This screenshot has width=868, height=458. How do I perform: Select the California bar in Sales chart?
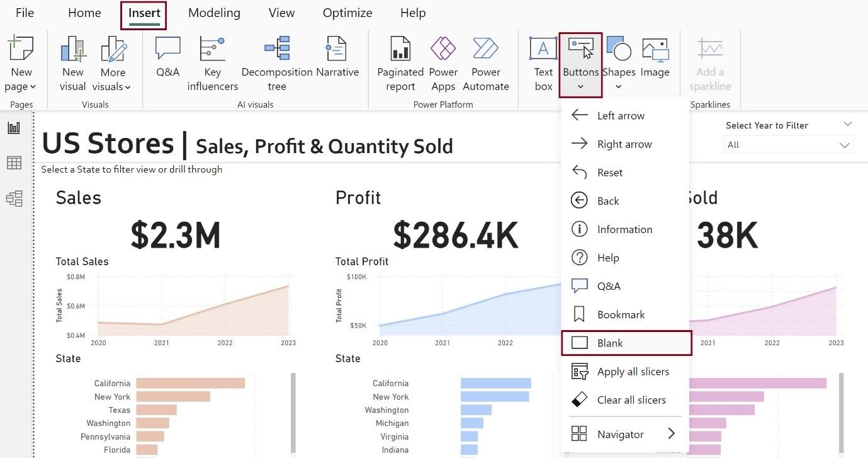[x=190, y=383]
